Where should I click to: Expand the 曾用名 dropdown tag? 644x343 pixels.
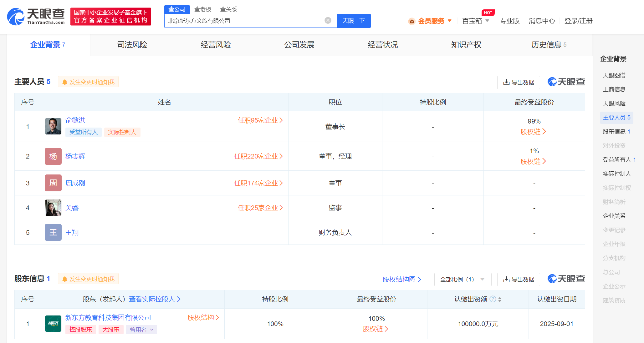141,330
